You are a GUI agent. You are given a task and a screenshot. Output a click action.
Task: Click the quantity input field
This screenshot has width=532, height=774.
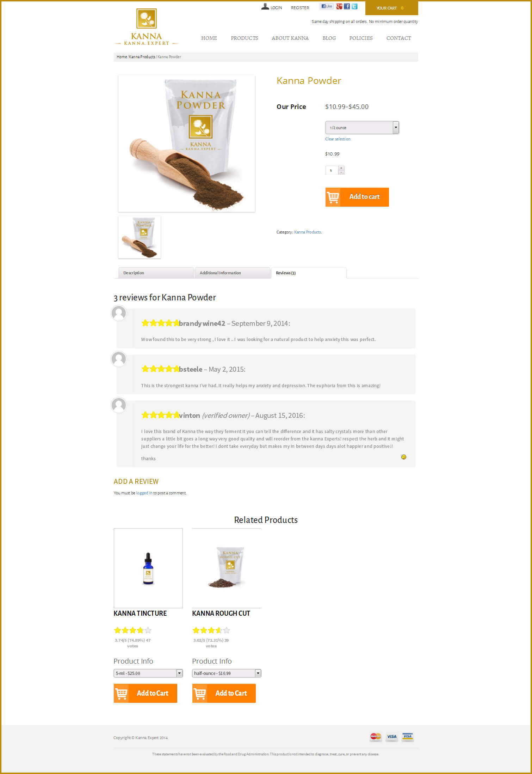click(332, 170)
